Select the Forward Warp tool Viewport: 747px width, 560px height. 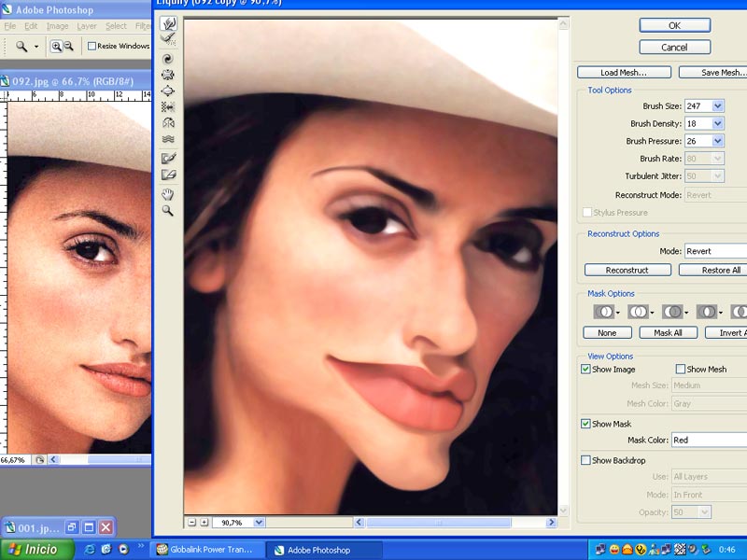168,24
